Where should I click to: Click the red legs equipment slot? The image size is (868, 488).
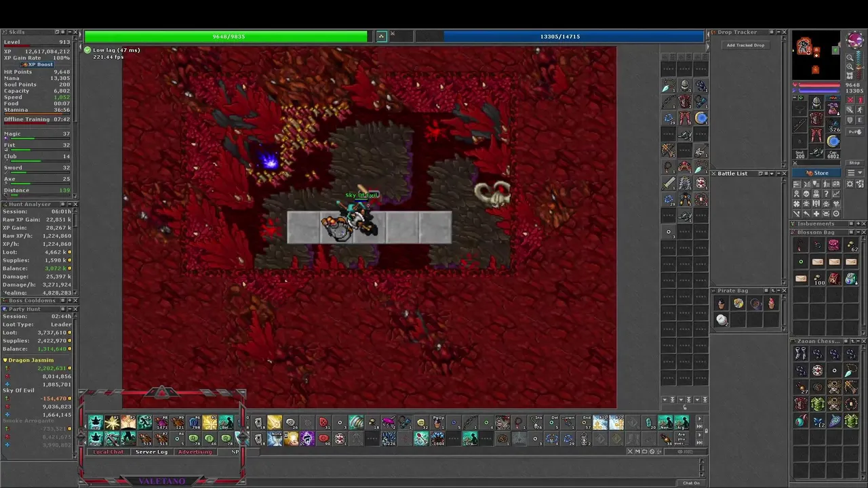coord(817,135)
